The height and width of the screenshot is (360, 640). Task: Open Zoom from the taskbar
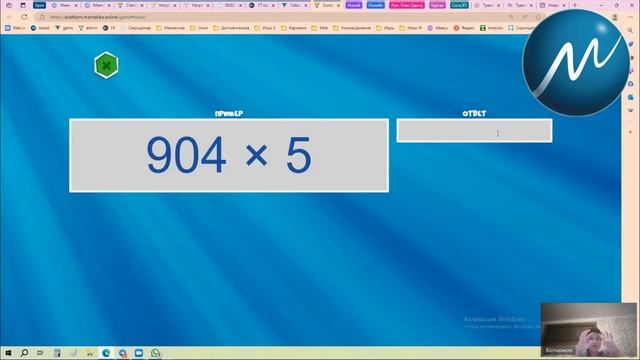139,353
